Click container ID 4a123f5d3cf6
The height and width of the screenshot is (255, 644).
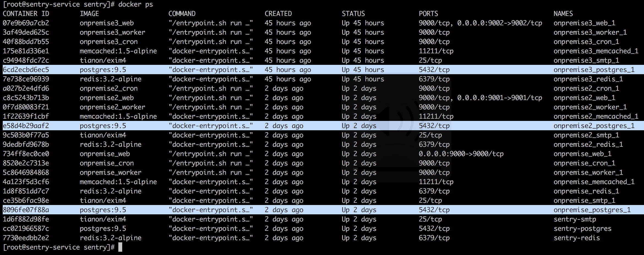pyautogui.click(x=26, y=182)
